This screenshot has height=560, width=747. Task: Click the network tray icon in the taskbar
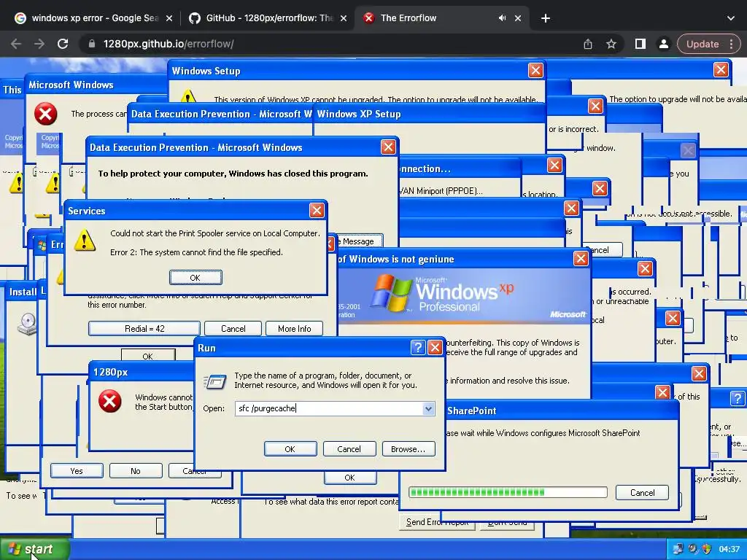[678, 549]
